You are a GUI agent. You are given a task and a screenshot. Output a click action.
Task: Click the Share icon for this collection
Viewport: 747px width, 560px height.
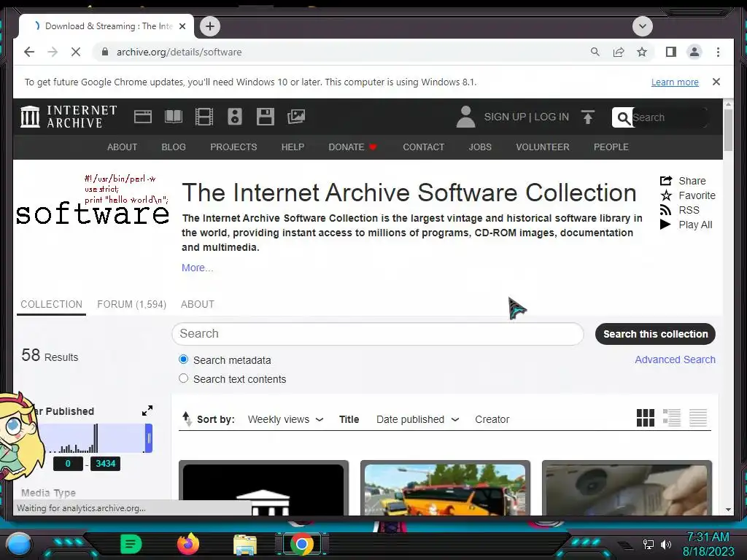[x=665, y=181]
